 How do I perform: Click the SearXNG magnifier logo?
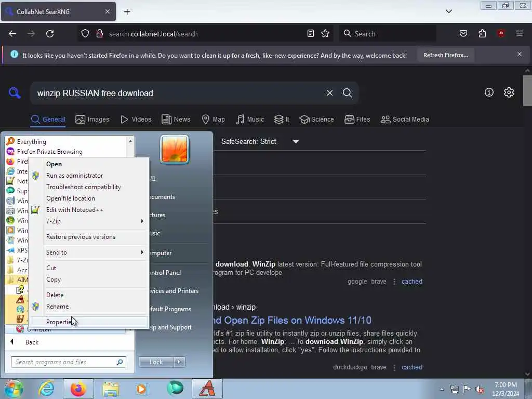point(15,92)
